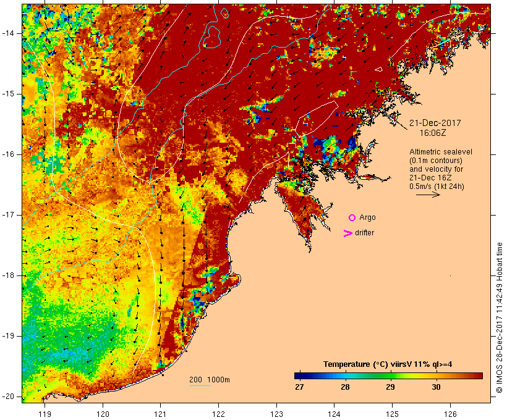Click the '21-Dec 16Z' text line
The height and width of the screenshot is (420, 507).
click(x=430, y=178)
